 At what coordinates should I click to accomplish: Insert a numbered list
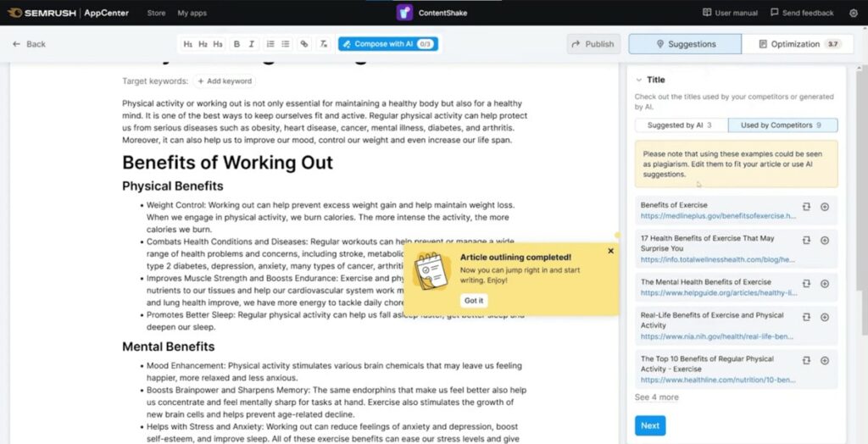[270, 44]
